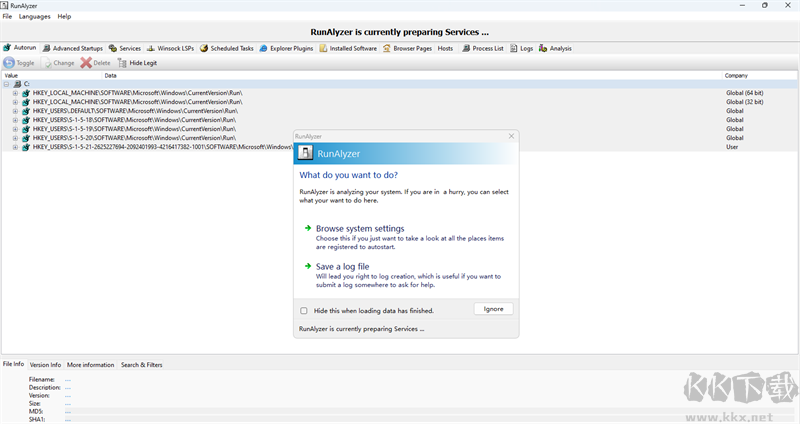Expand the HKEY_LOCAL_MACHINE Global (64 bit) entry
Viewport: 800px width, 424px height.
pyautogui.click(x=16, y=93)
